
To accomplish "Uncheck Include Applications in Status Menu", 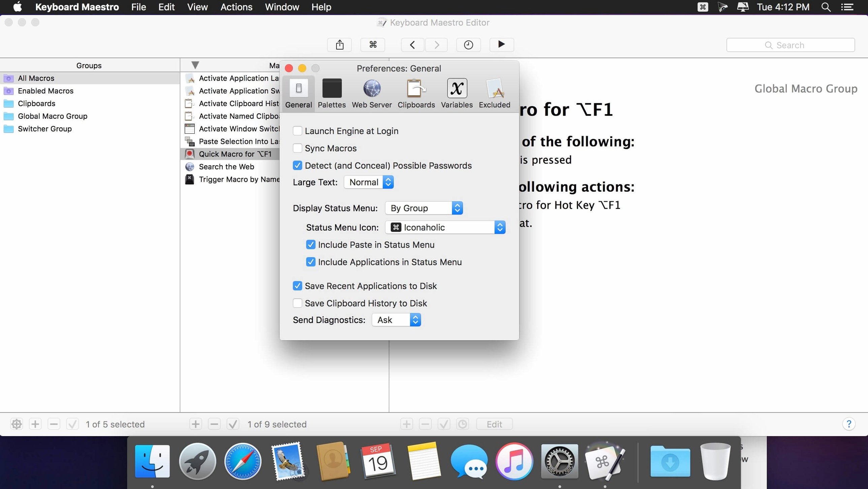I will pos(311,262).
